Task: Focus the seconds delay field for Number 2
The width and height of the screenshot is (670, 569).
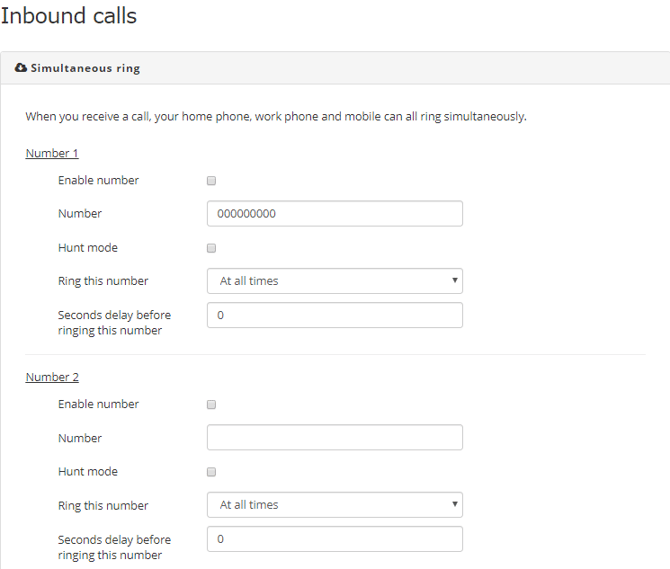Action: [335, 539]
